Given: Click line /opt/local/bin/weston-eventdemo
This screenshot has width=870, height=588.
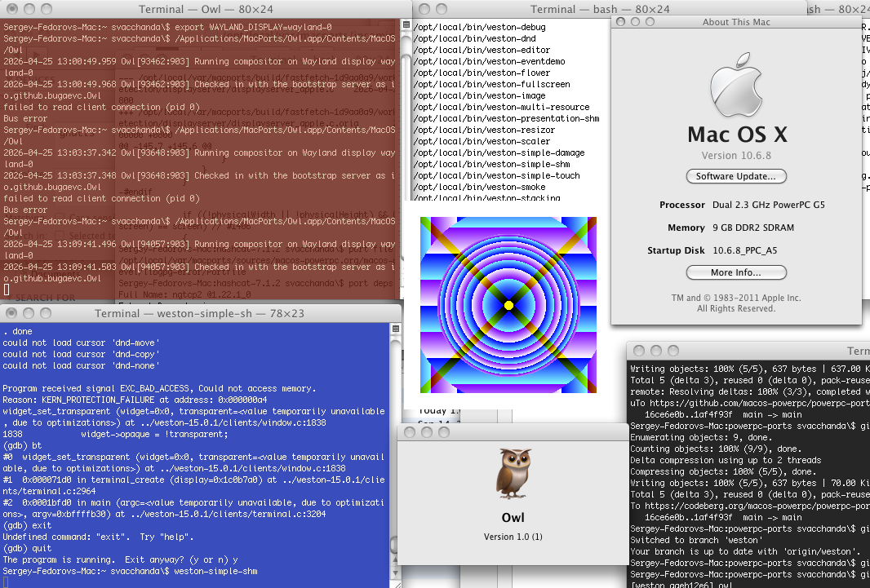Looking at the screenshot, I should pos(490,61).
